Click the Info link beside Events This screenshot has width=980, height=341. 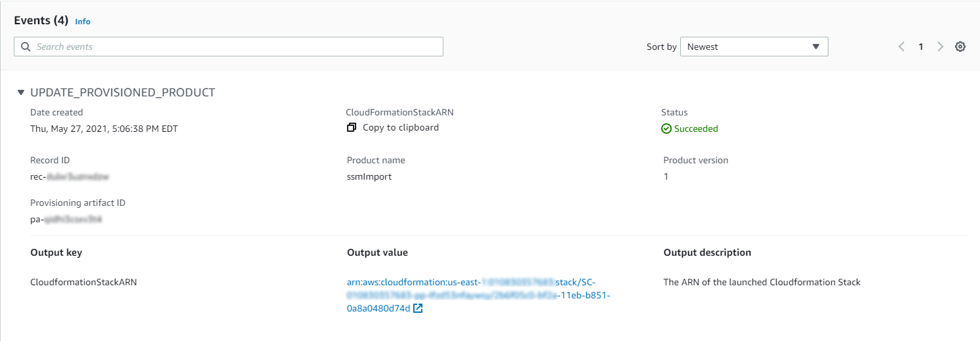(x=83, y=22)
